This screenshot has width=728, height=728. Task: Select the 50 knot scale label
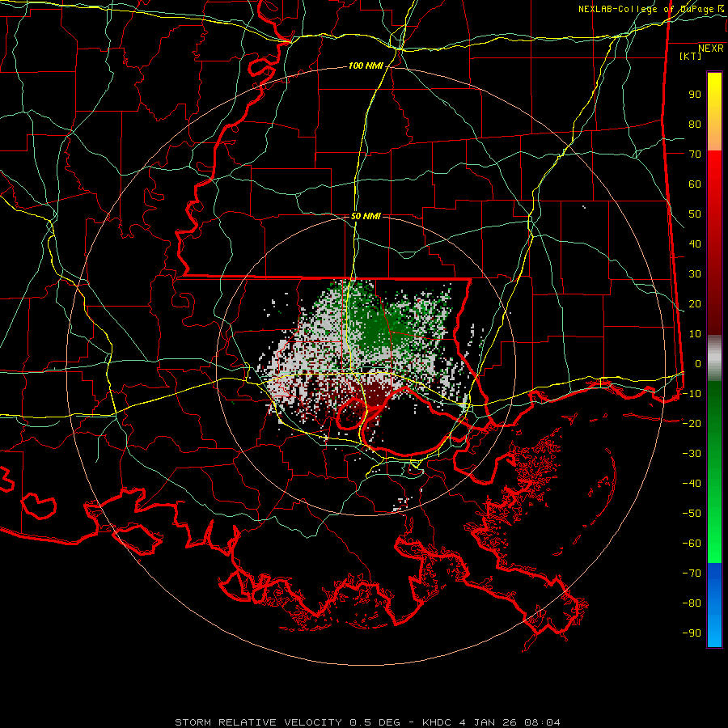click(695, 214)
